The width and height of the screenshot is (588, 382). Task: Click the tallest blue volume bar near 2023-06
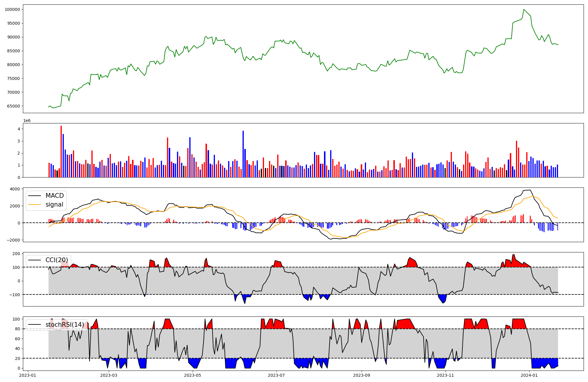click(243, 154)
